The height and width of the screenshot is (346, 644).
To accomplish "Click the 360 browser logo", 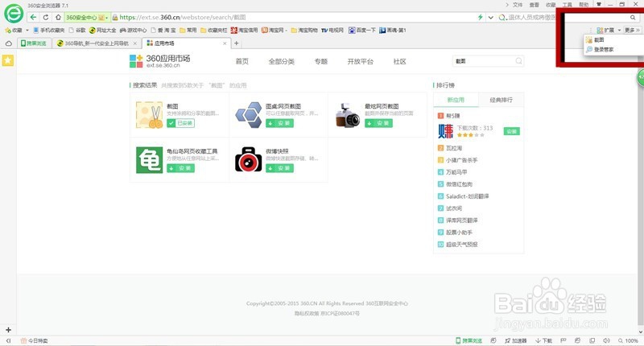I will click(14, 14).
